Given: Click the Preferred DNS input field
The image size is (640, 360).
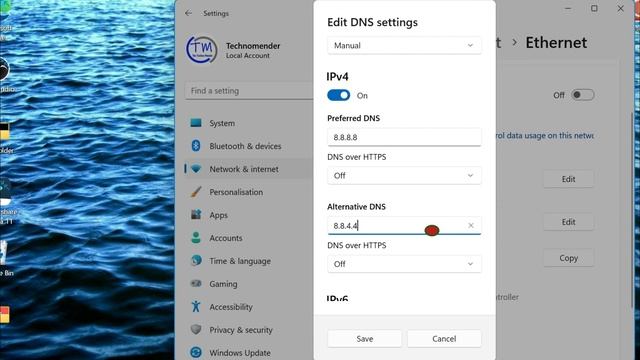Looking at the screenshot, I should tap(404, 137).
